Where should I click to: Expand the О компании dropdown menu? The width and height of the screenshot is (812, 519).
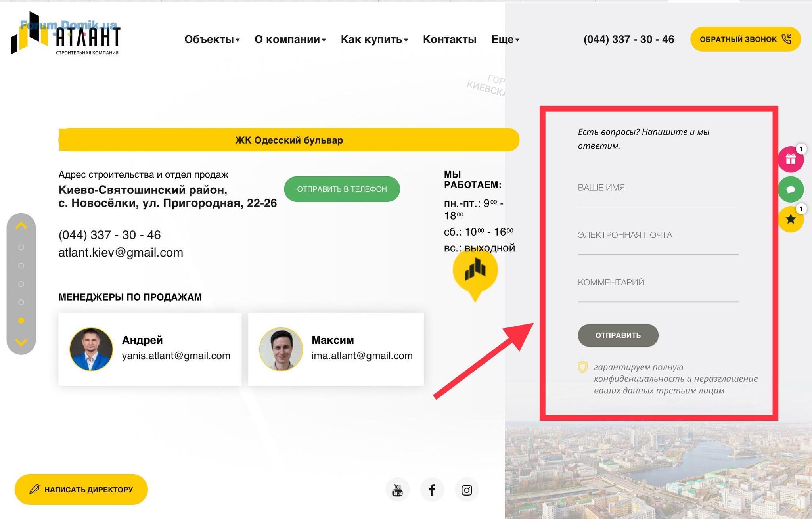coord(290,39)
